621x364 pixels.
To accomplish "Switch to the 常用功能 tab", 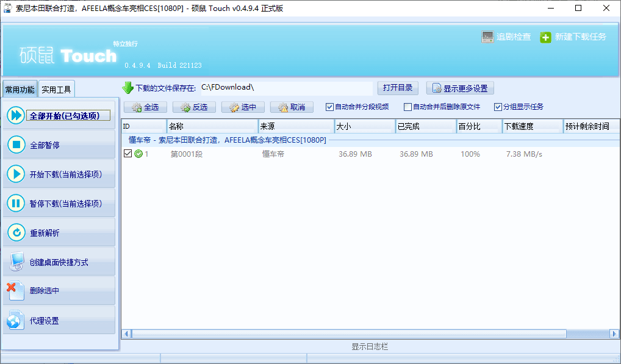I will 20,90.
